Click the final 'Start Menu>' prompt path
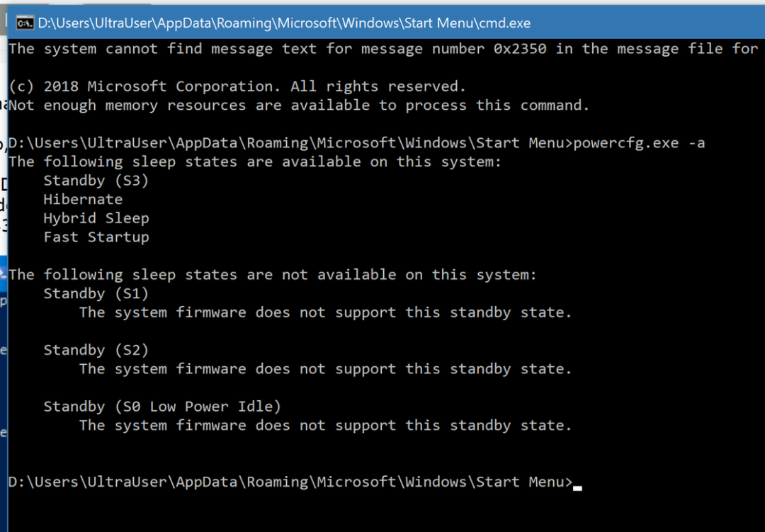 pyautogui.click(x=290, y=482)
